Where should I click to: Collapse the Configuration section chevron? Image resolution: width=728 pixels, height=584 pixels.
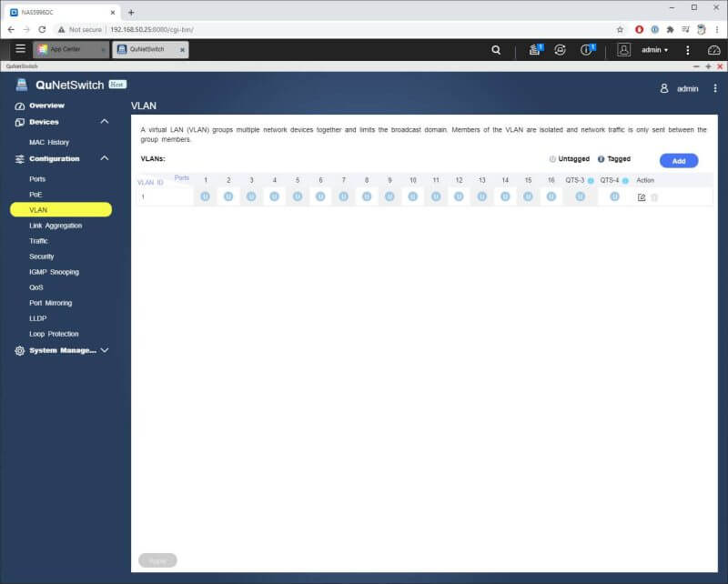tap(105, 158)
